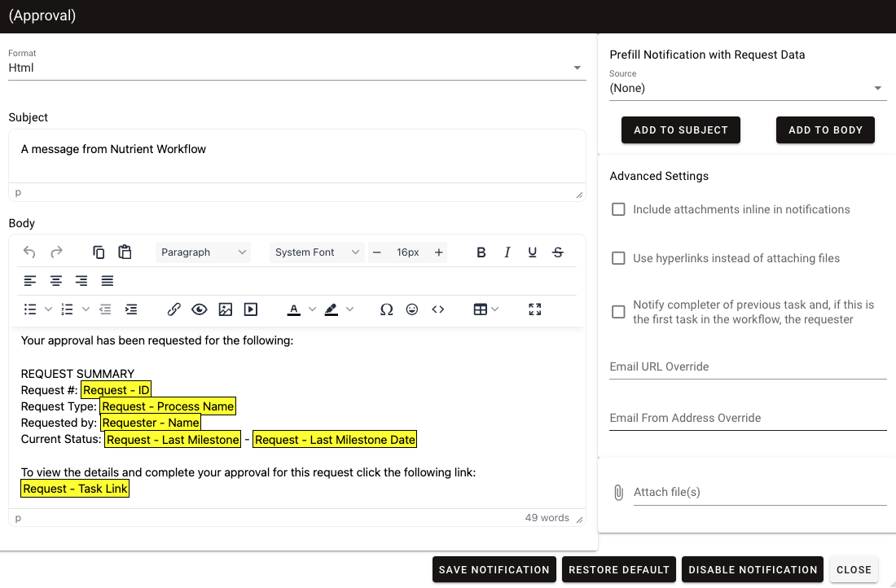
Task: Open the source code view
Action: point(437,309)
